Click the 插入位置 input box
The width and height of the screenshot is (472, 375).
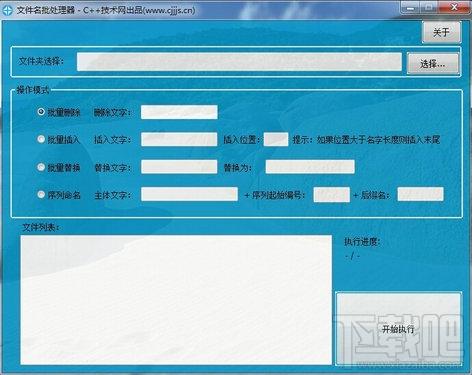pos(276,139)
